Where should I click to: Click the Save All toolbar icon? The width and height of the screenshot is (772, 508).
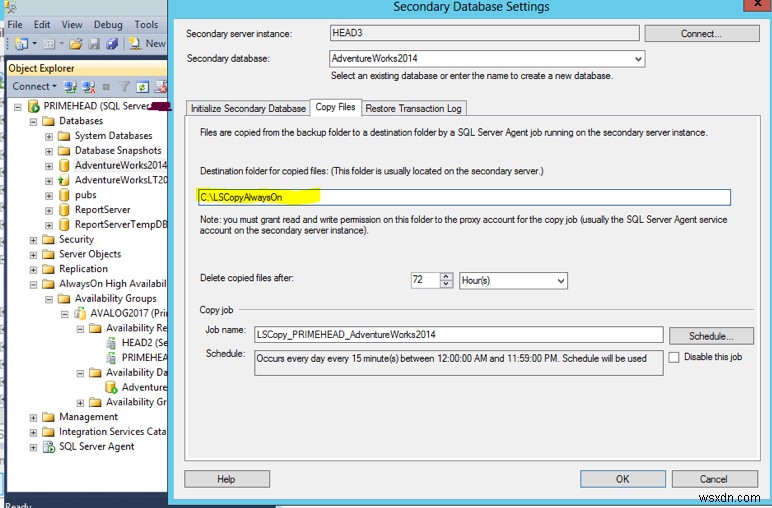(112, 44)
